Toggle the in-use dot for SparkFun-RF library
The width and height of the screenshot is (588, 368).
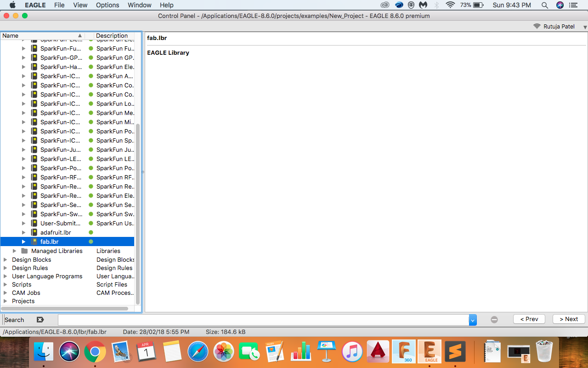coord(91,177)
